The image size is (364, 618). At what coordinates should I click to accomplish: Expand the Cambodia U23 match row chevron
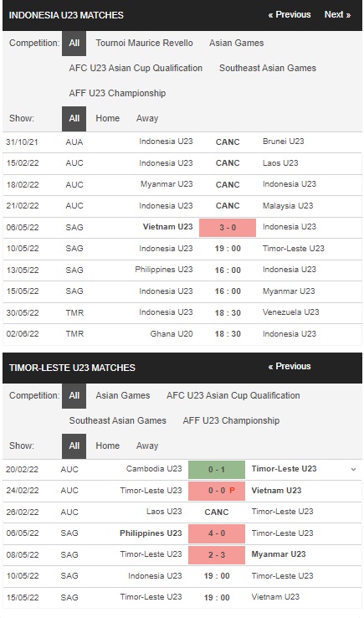[x=353, y=469]
